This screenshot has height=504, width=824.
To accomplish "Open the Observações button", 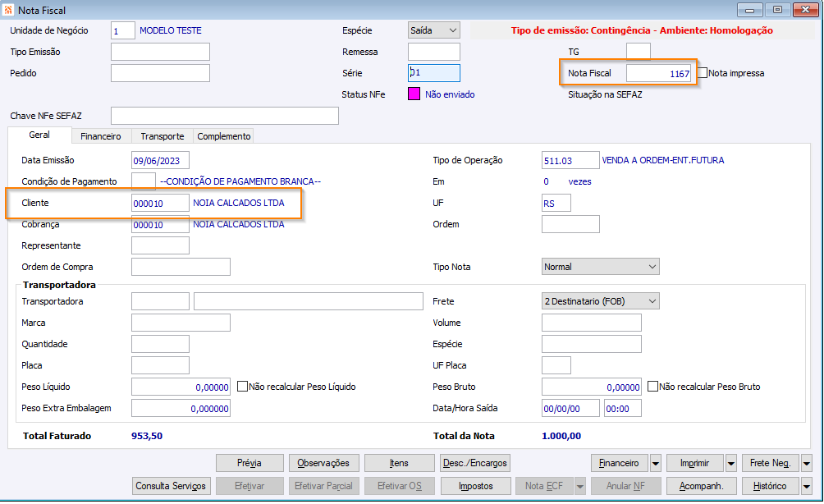I will click(x=323, y=464).
